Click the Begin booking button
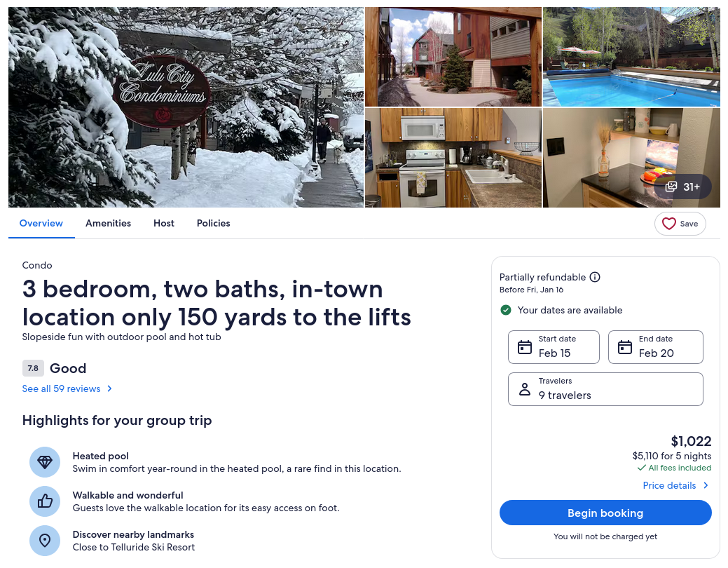 tap(605, 513)
